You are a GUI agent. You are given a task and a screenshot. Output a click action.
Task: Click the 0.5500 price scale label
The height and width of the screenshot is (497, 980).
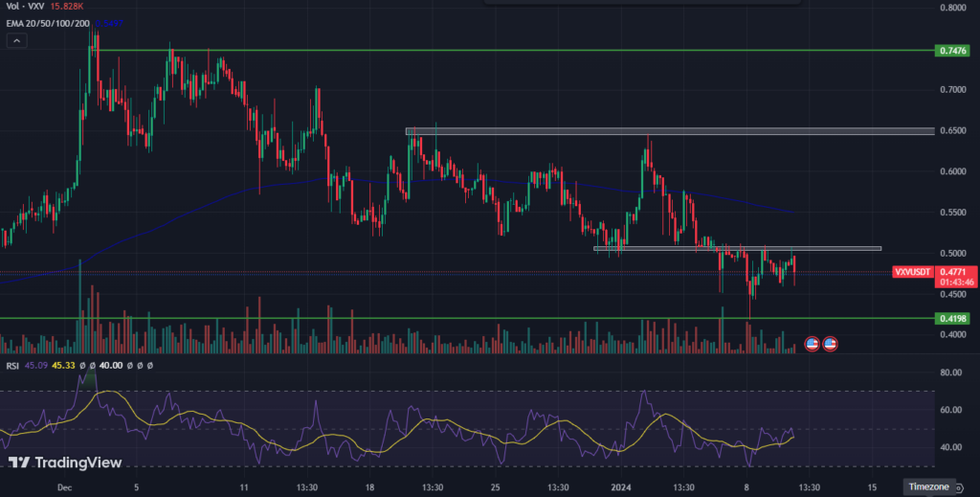coord(953,213)
